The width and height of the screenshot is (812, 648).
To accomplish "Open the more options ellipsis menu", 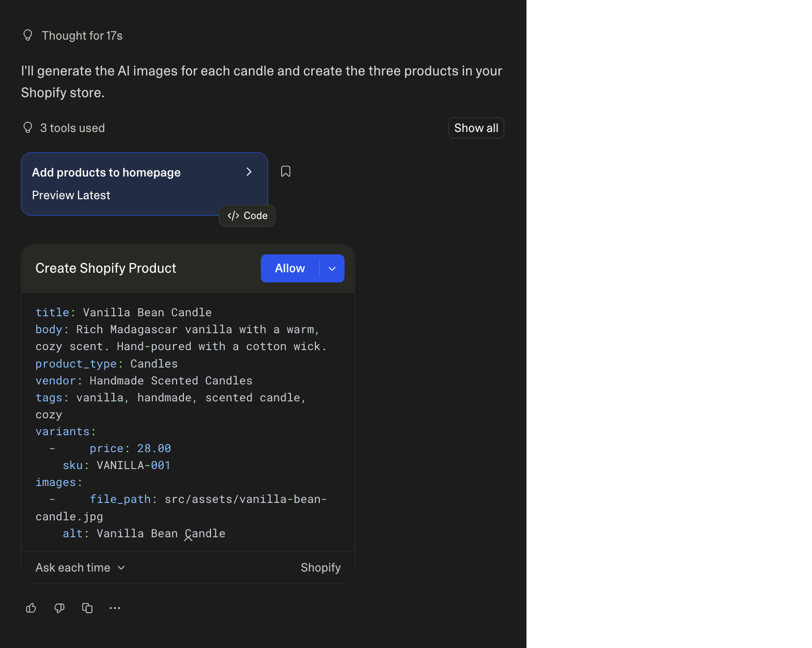I will point(115,608).
